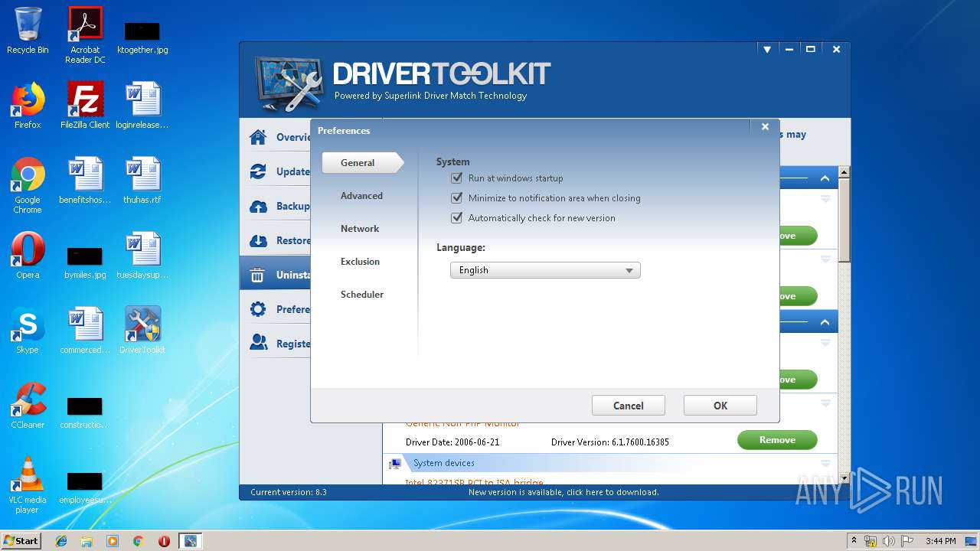Launch Acrobat Reader DC from desktop
The width and height of the screenshot is (980, 551).
pyautogui.click(x=85, y=35)
